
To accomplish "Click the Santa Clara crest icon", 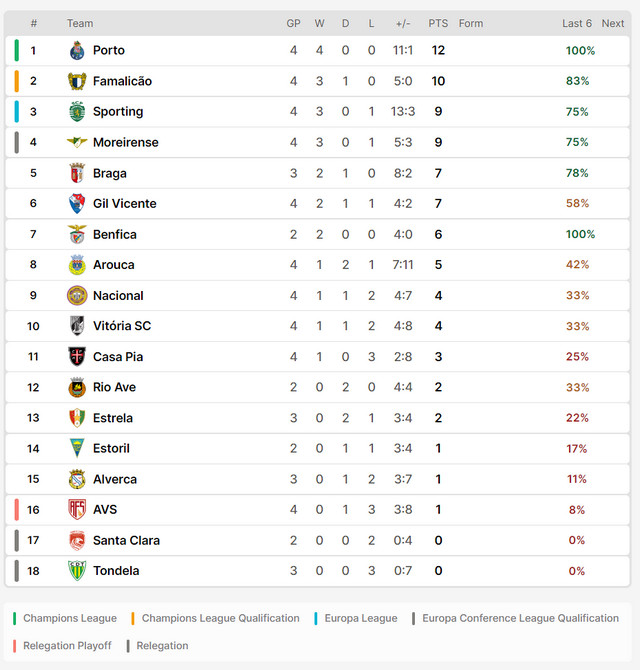I will (77, 540).
